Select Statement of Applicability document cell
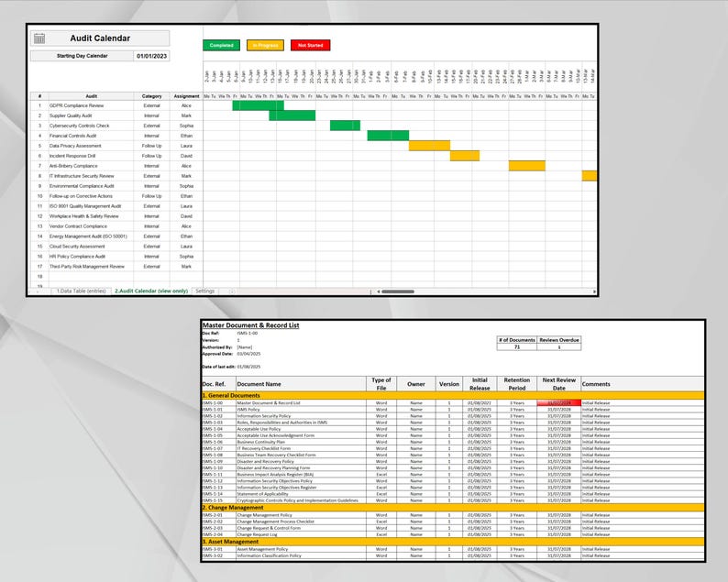 pyautogui.click(x=301, y=494)
